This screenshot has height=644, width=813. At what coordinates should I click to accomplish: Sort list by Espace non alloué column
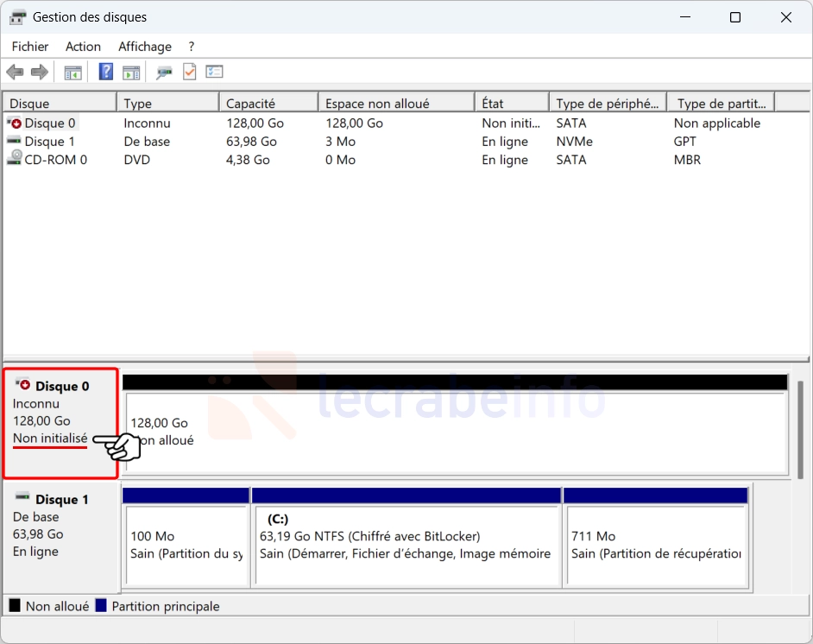tap(395, 104)
